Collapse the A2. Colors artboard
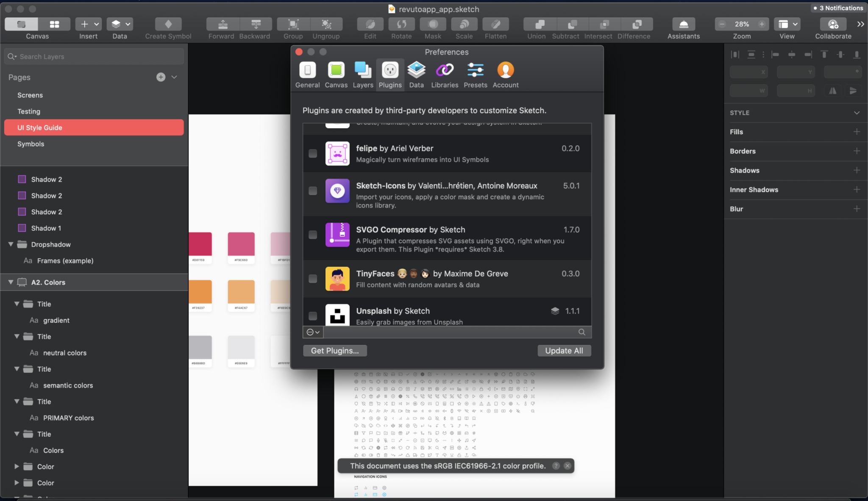The image size is (868, 501). 11,282
